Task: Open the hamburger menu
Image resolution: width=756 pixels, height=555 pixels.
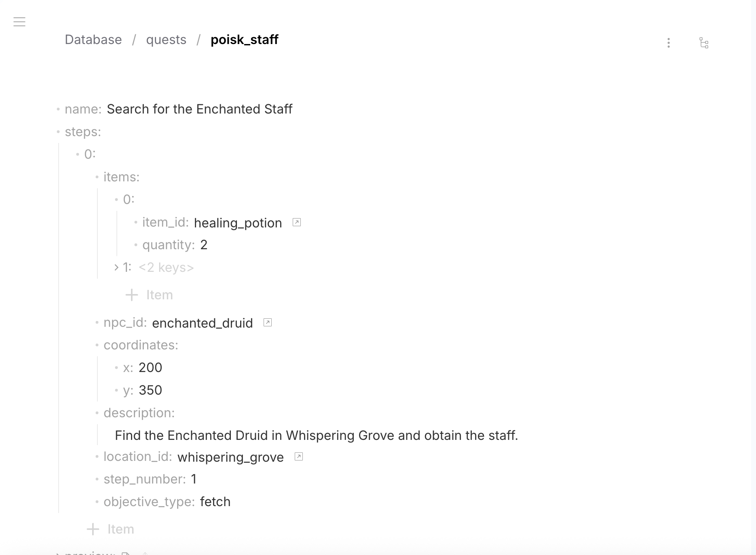Action: 19,22
